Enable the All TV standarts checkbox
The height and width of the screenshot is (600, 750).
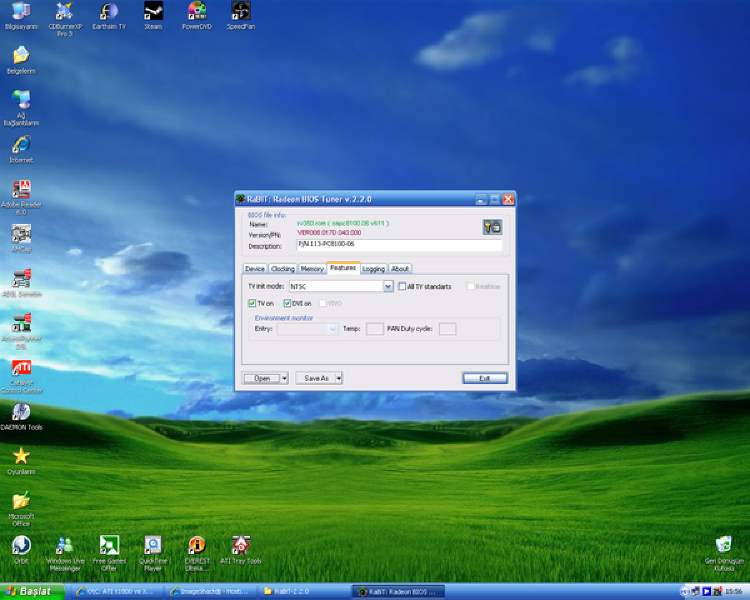(x=402, y=286)
